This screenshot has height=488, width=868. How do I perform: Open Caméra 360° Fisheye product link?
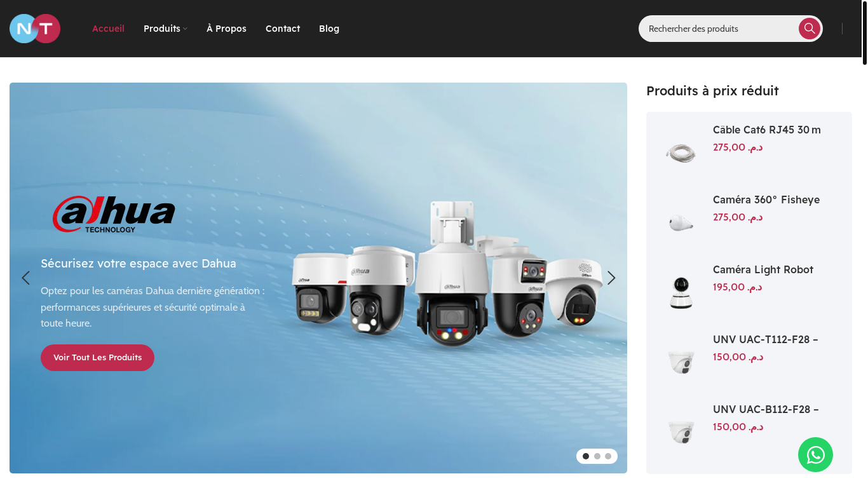[766, 200]
